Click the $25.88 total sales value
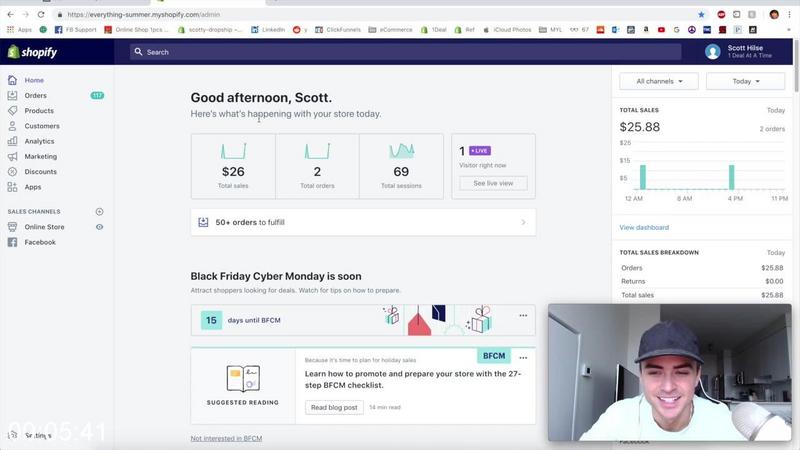800x450 pixels. pos(640,127)
